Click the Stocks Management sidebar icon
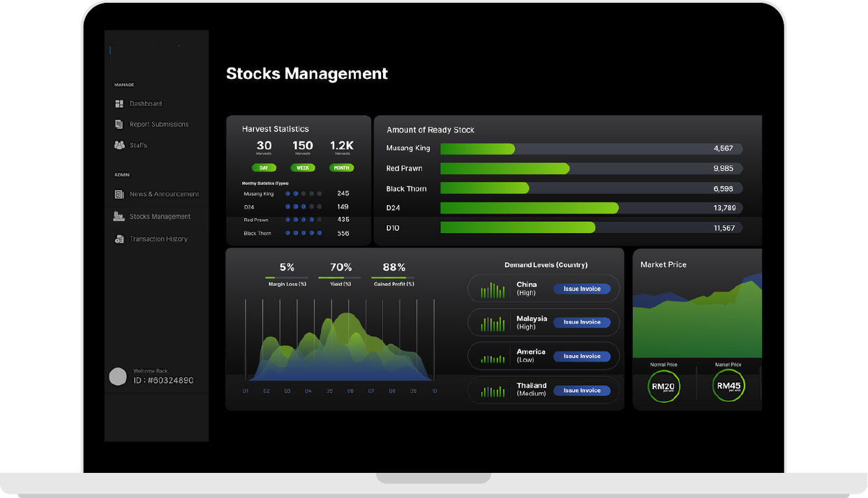 tap(119, 217)
